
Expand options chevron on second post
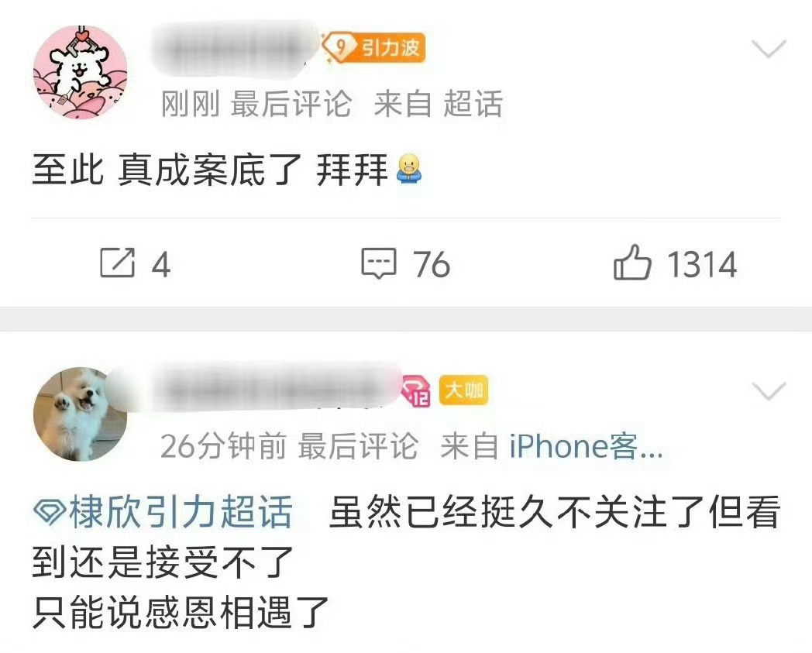(x=769, y=391)
